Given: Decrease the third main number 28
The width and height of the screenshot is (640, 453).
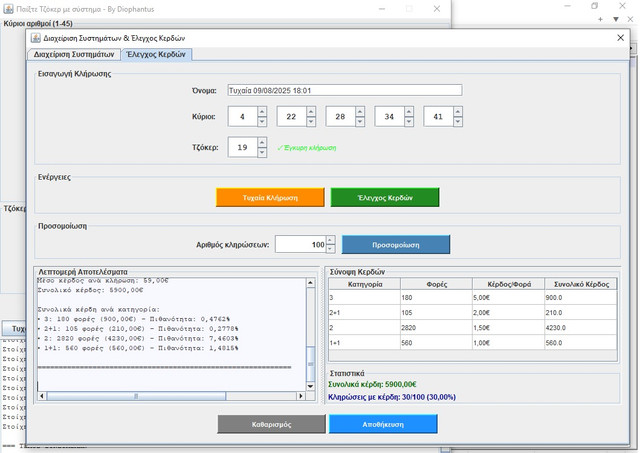Looking at the screenshot, I should (x=360, y=122).
